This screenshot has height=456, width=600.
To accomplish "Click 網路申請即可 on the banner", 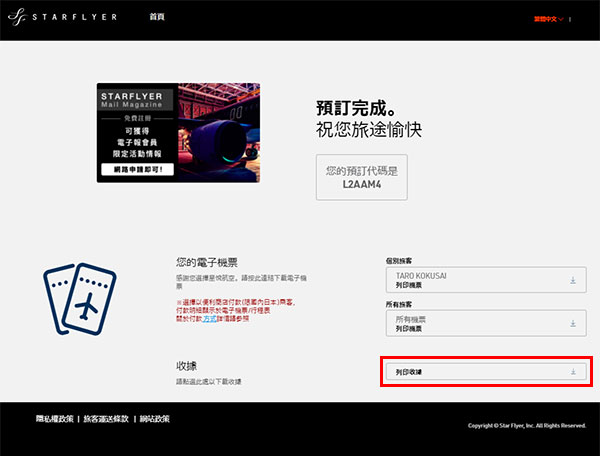I will pyautogui.click(x=139, y=171).
